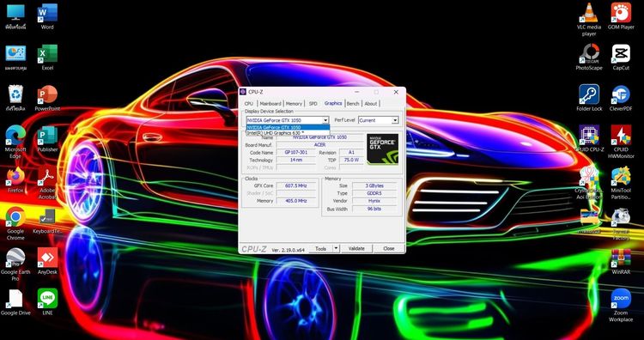The width and height of the screenshot is (644, 340).
Task: Open the LINE desktop shortcut
Action: (47, 302)
